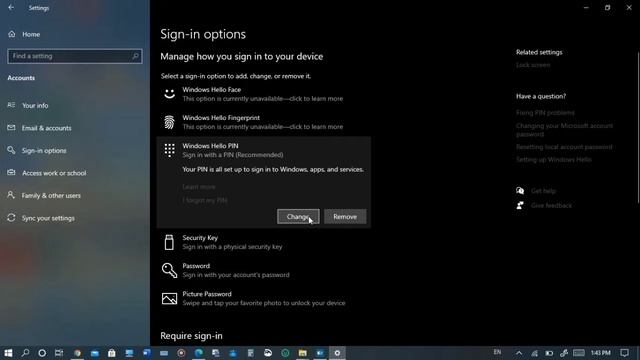Expand the Security Key option
The height and width of the screenshot is (360, 640).
coord(264,242)
